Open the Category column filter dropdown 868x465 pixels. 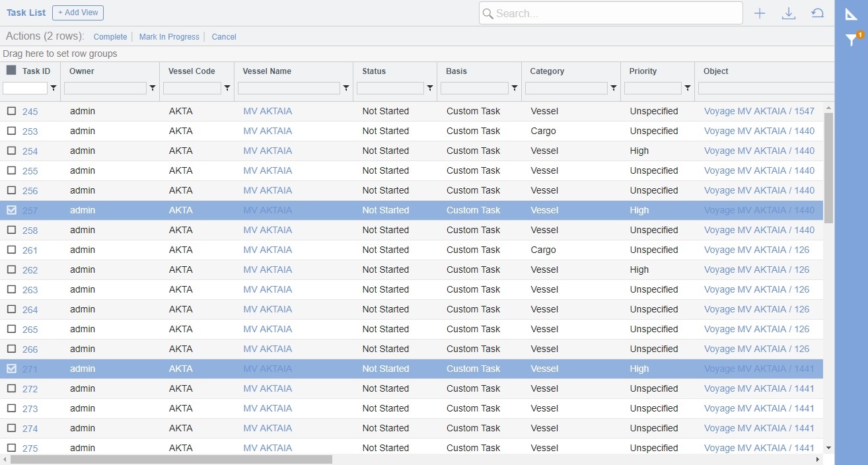613,88
